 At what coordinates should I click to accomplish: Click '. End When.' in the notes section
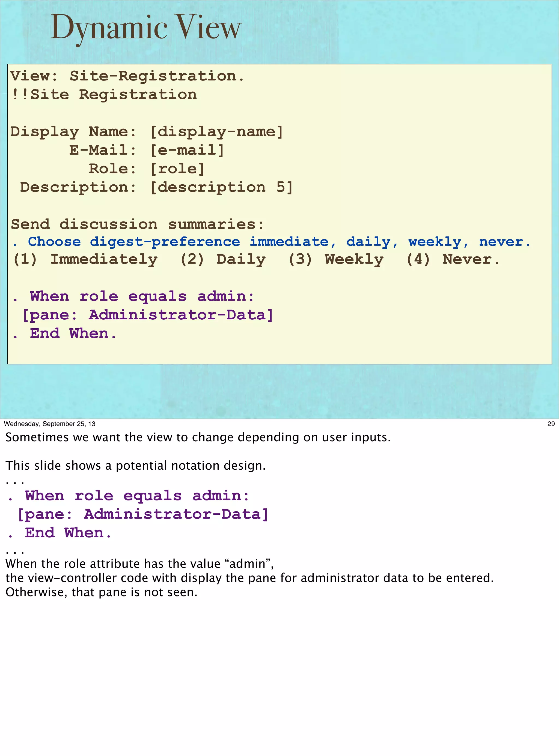(60, 533)
